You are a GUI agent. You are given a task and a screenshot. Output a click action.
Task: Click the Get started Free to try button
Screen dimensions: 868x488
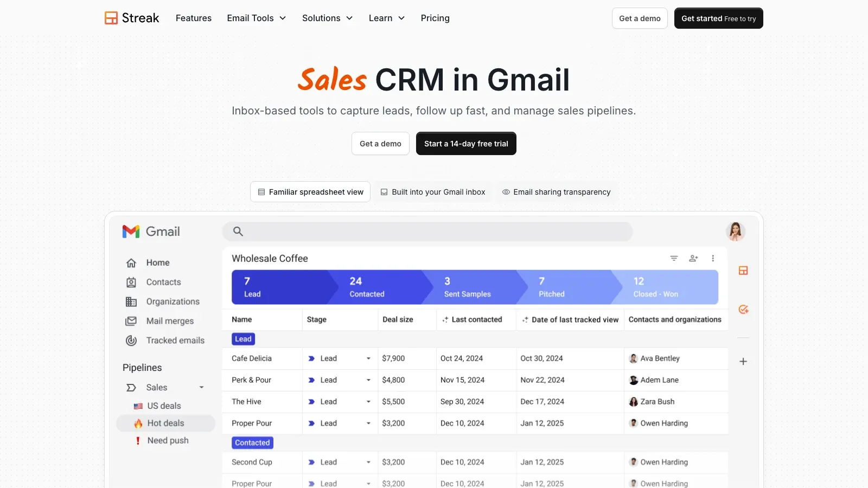(x=719, y=18)
